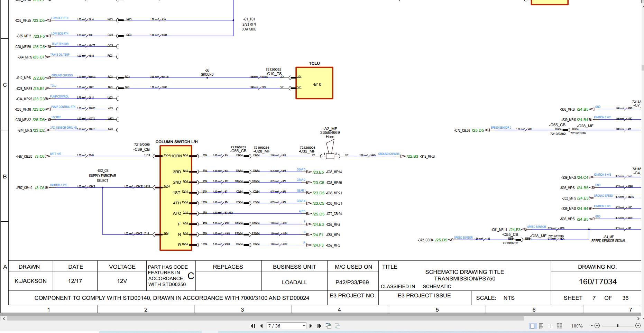Click the /22.B3 ground chassis cross-reference

[x=412, y=156]
